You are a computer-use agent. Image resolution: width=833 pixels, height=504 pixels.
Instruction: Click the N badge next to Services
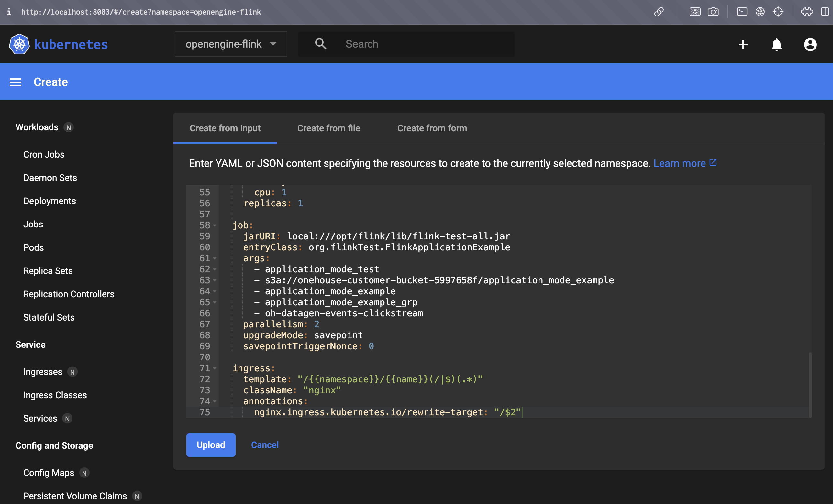click(67, 419)
